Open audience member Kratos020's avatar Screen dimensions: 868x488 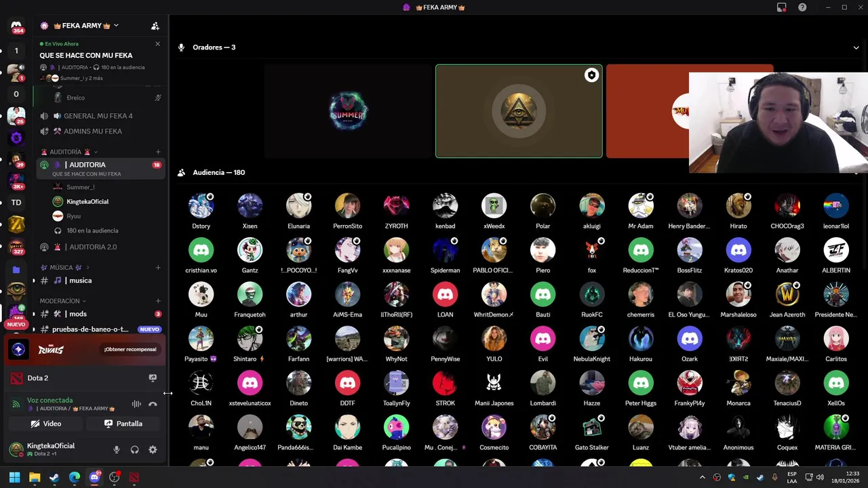click(738, 250)
